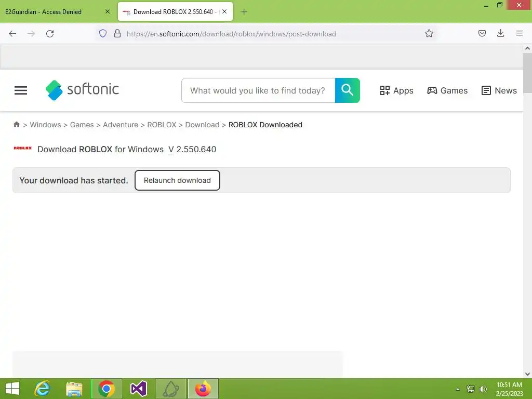Reload the current page
The image size is (532, 399).
(50, 34)
